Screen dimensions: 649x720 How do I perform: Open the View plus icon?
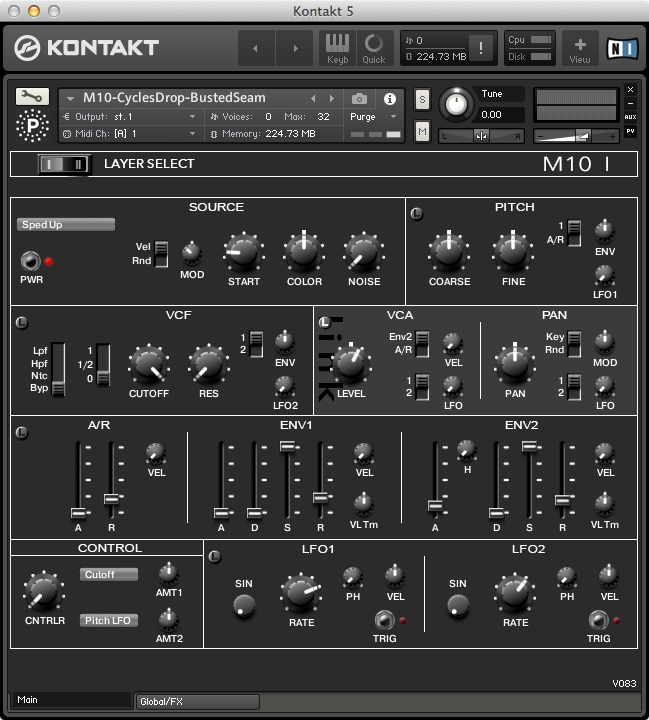[580, 48]
